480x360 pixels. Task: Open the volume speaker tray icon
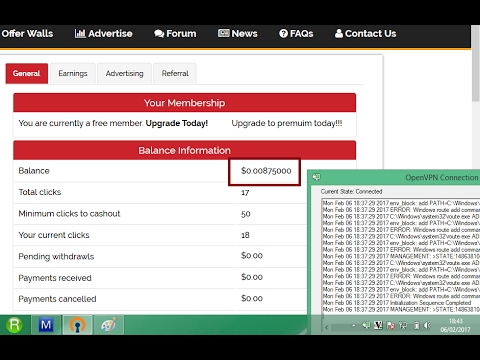[x=427, y=325]
